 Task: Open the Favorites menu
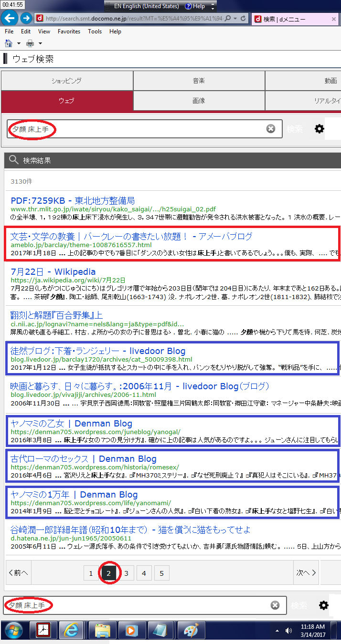69,31
